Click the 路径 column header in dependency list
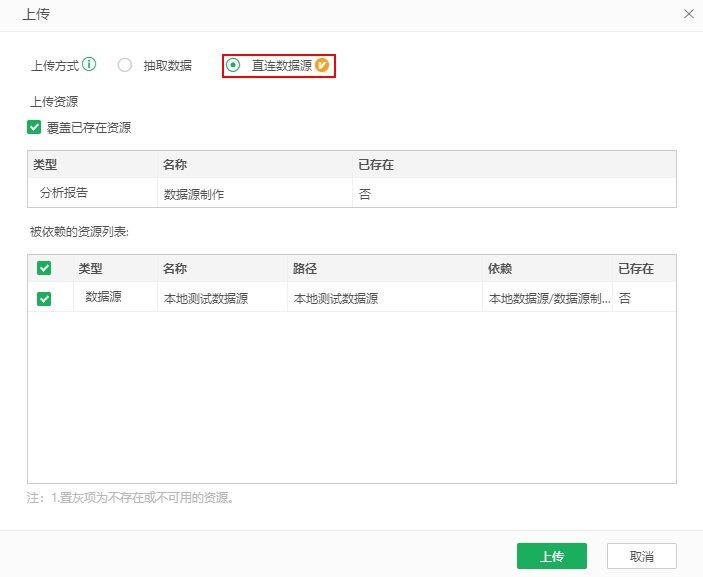 point(305,268)
